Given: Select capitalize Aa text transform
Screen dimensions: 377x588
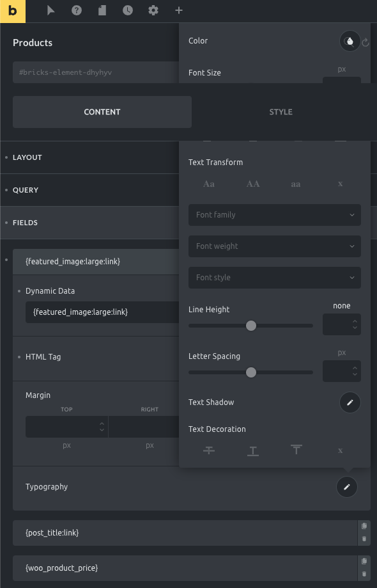Looking at the screenshot, I should coord(209,184).
